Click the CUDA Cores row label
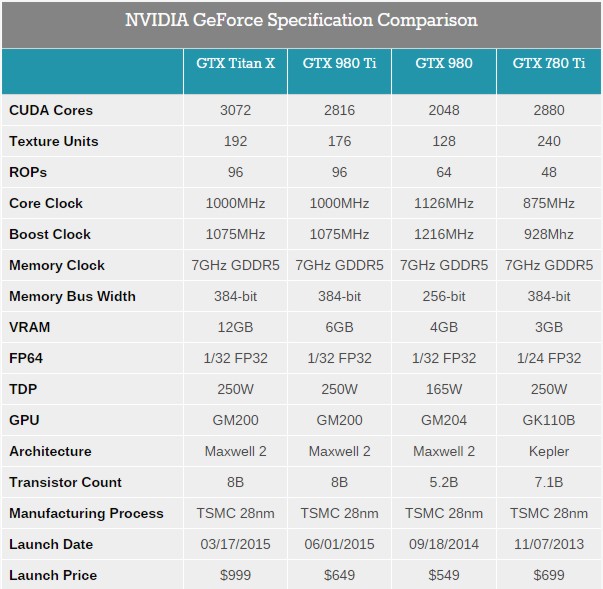The width and height of the screenshot is (603, 589). click(x=51, y=110)
